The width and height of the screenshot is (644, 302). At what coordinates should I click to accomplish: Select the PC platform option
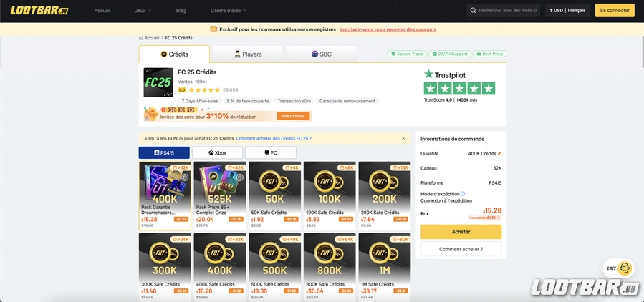coord(270,153)
